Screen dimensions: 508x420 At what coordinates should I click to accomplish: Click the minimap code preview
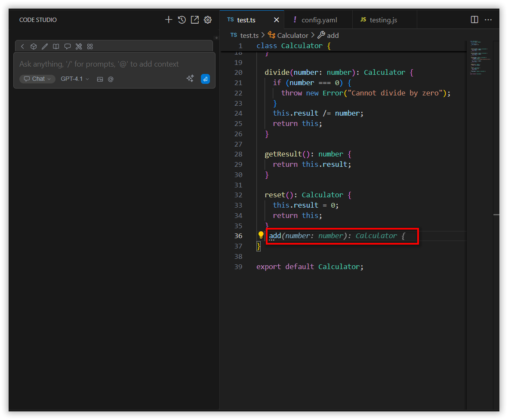tap(479, 58)
